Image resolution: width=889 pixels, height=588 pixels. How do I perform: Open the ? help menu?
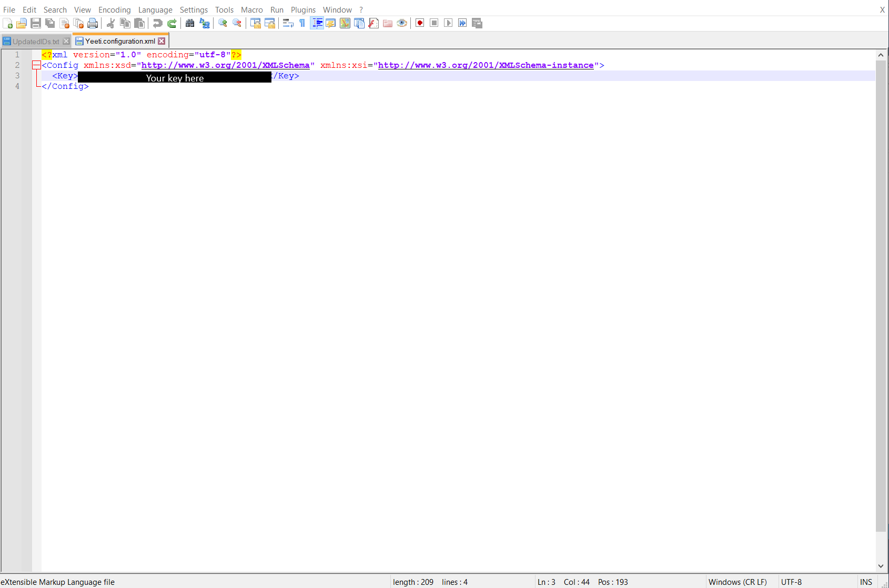pyautogui.click(x=361, y=9)
